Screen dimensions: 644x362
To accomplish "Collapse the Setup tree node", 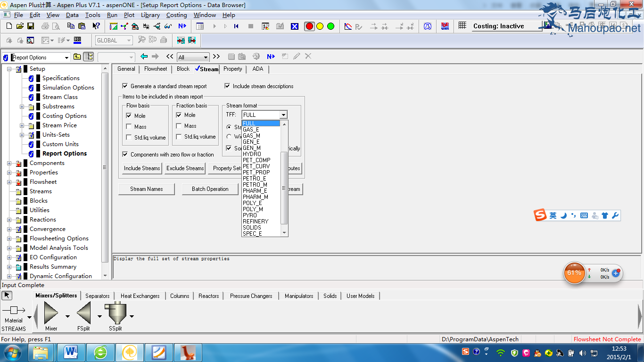I will click(9, 69).
